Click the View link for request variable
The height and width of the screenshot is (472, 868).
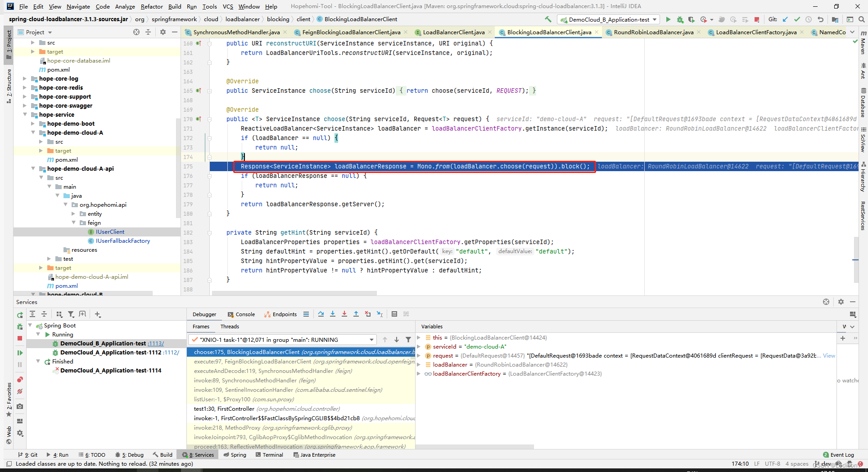(x=829, y=355)
